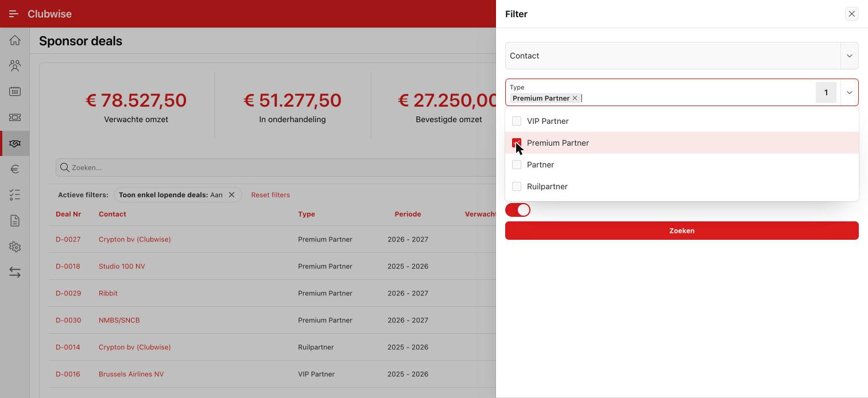
Task: Toggle the hamburger menu next to Clubwise
Action: 14,14
